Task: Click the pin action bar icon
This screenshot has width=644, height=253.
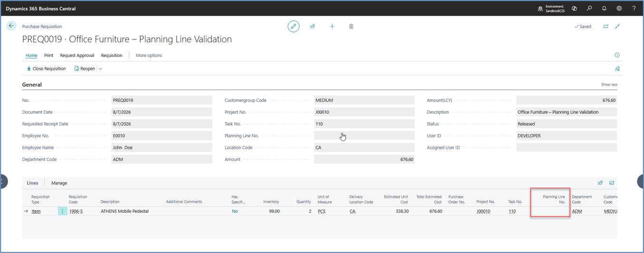Action: click(x=617, y=68)
